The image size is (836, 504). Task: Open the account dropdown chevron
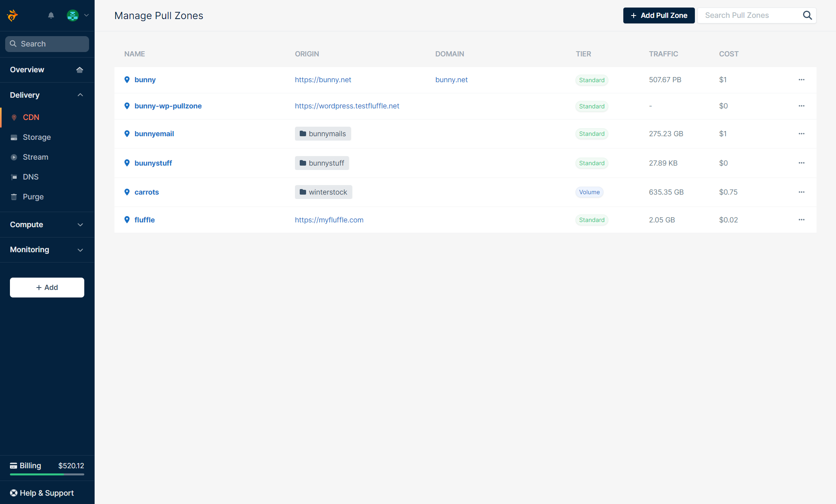[86, 15]
